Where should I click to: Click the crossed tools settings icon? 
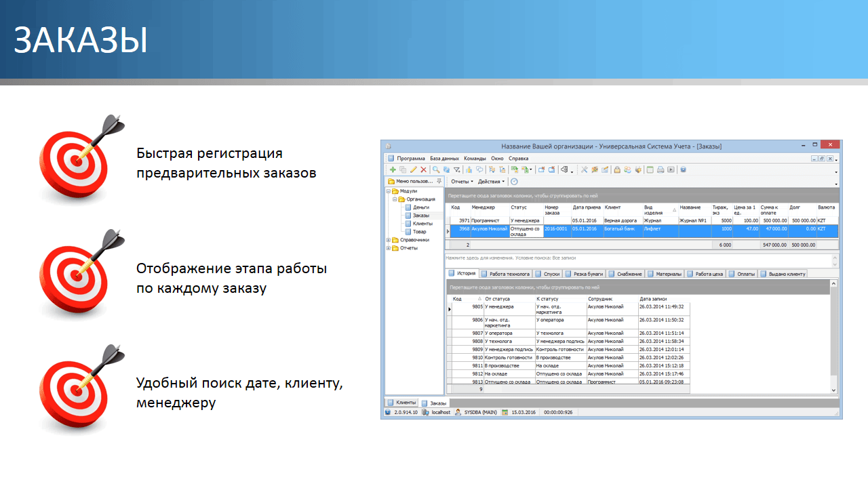click(x=584, y=169)
